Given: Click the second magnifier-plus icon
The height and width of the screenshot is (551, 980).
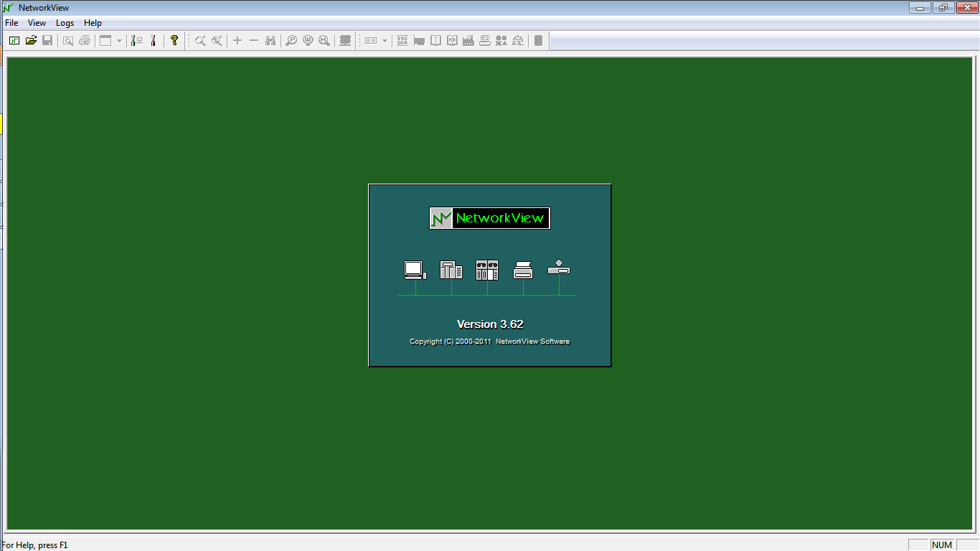Looking at the screenshot, I should click(x=217, y=41).
